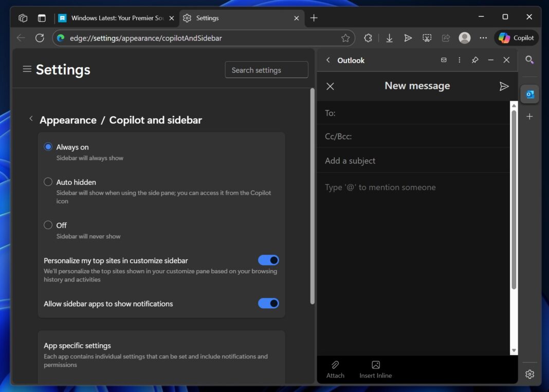Viewport: 549px width, 392px height.
Task: Send the new Outlook message
Action: click(x=504, y=86)
